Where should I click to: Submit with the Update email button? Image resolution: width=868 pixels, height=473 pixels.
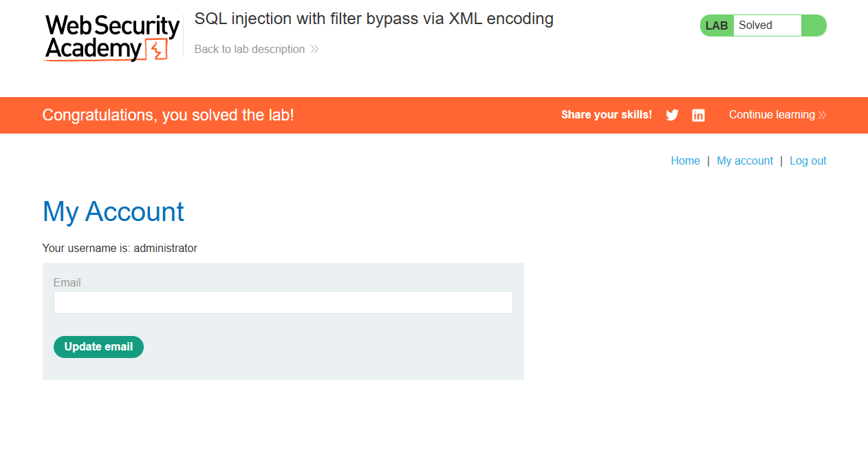[x=98, y=347]
